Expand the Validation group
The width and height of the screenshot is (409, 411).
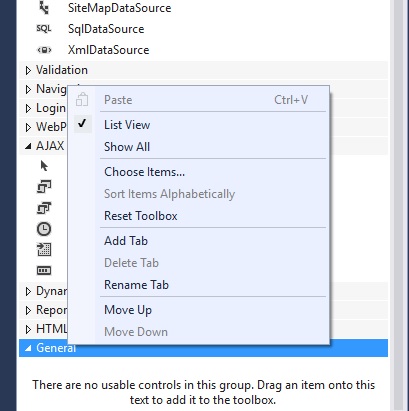coord(28,70)
